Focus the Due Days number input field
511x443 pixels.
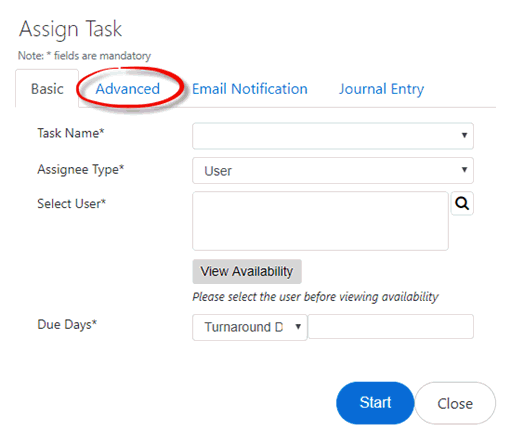(x=391, y=327)
